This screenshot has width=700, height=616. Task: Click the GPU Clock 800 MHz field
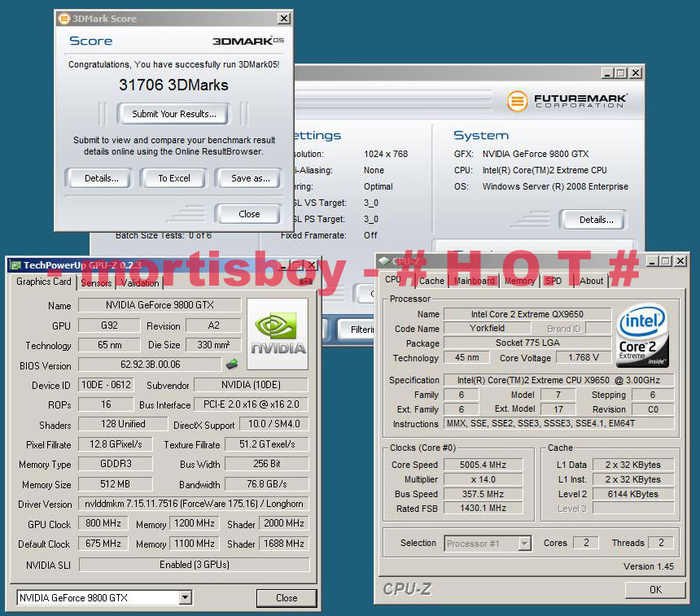coord(103,523)
